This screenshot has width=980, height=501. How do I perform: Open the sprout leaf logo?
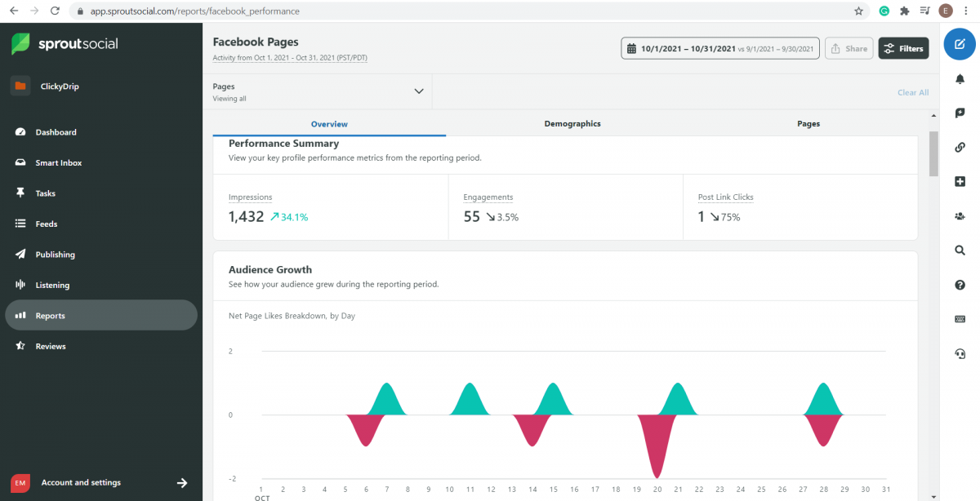coord(20,45)
